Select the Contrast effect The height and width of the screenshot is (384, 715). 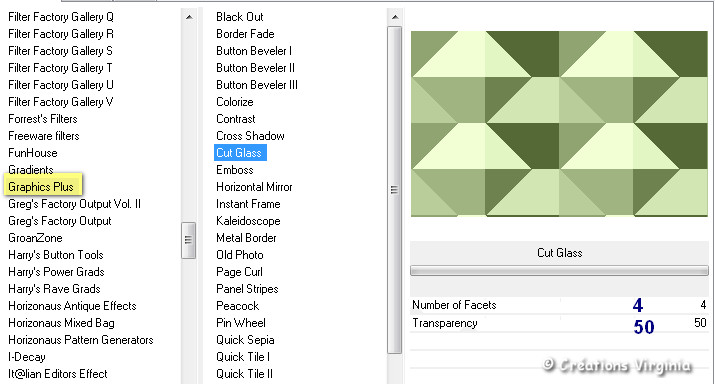click(236, 119)
